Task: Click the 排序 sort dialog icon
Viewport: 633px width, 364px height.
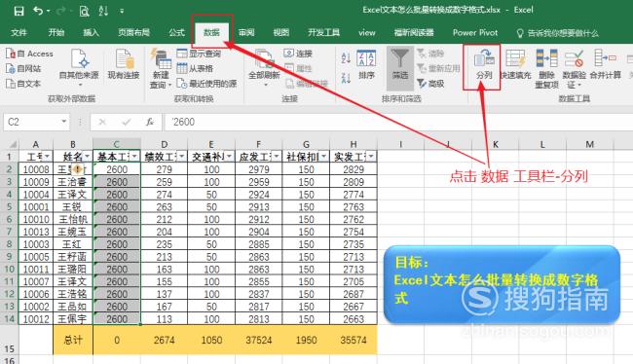Action: 366,58
